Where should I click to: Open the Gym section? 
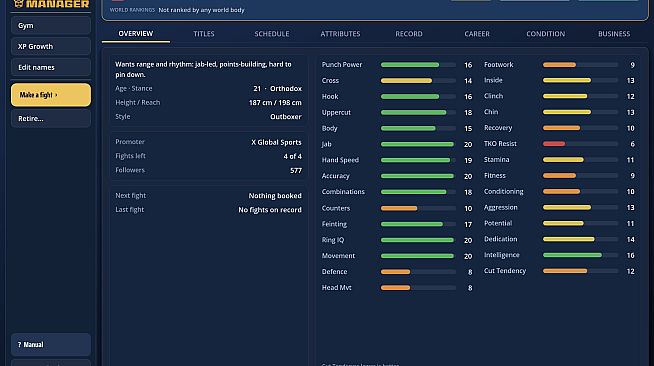pyautogui.click(x=51, y=25)
